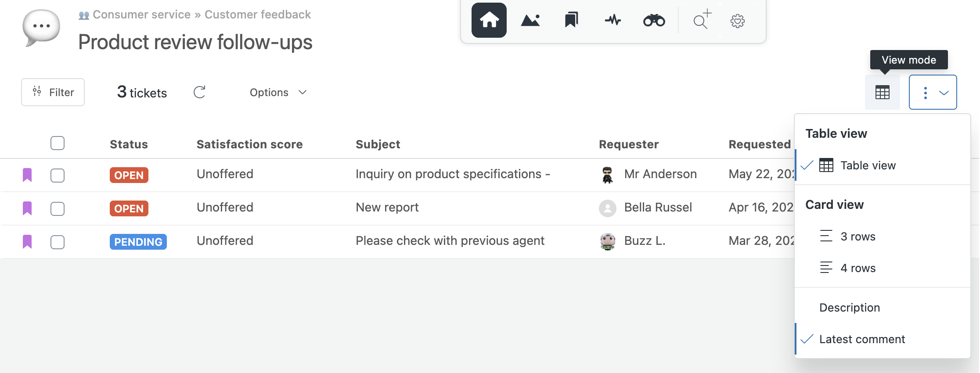Image resolution: width=980 pixels, height=373 pixels.
Task: Open the bookmarks icon in top toolbar
Action: [571, 20]
